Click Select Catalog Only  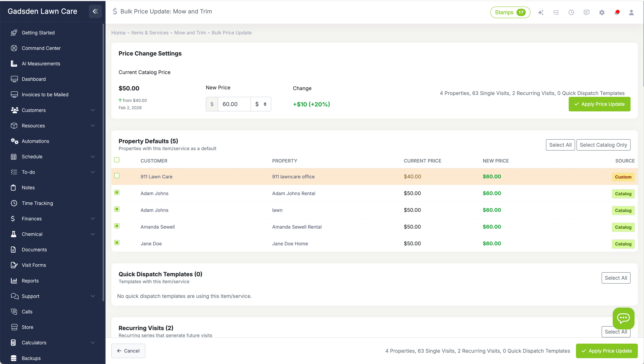pyautogui.click(x=603, y=145)
